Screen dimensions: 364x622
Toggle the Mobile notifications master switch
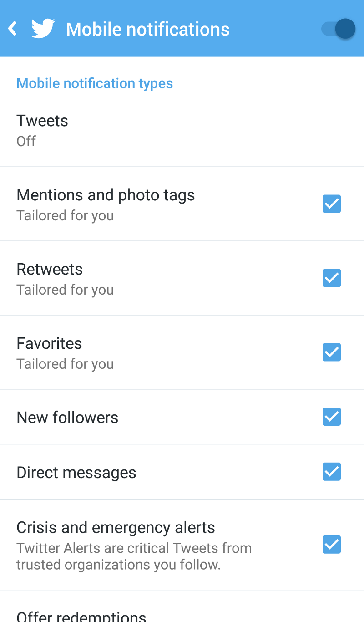pyautogui.click(x=338, y=29)
